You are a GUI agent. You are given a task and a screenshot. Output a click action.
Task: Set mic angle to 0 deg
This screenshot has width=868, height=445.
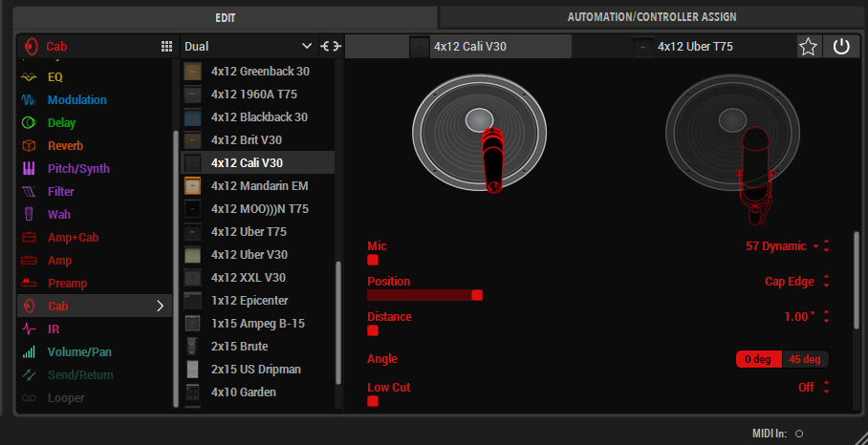click(758, 359)
